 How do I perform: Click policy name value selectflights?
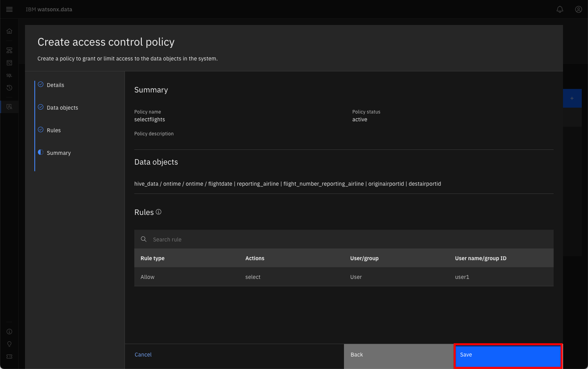pyautogui.click(x=150, y=119)
